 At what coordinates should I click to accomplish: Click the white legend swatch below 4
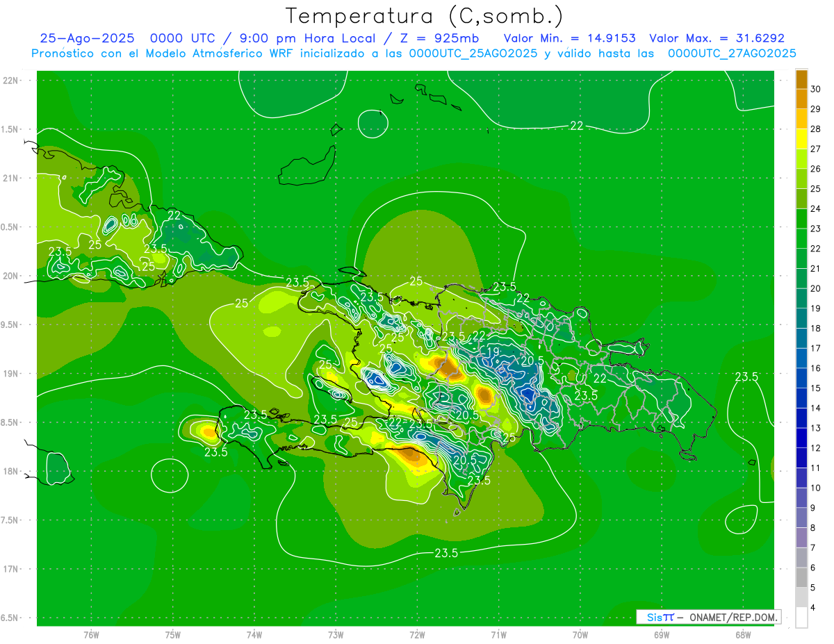801,618
